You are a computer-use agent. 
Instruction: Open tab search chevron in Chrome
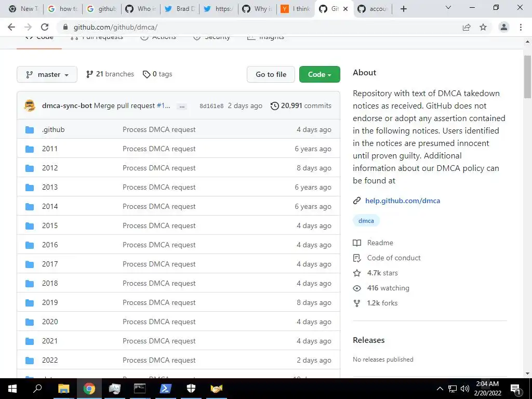tap(448, 7)
